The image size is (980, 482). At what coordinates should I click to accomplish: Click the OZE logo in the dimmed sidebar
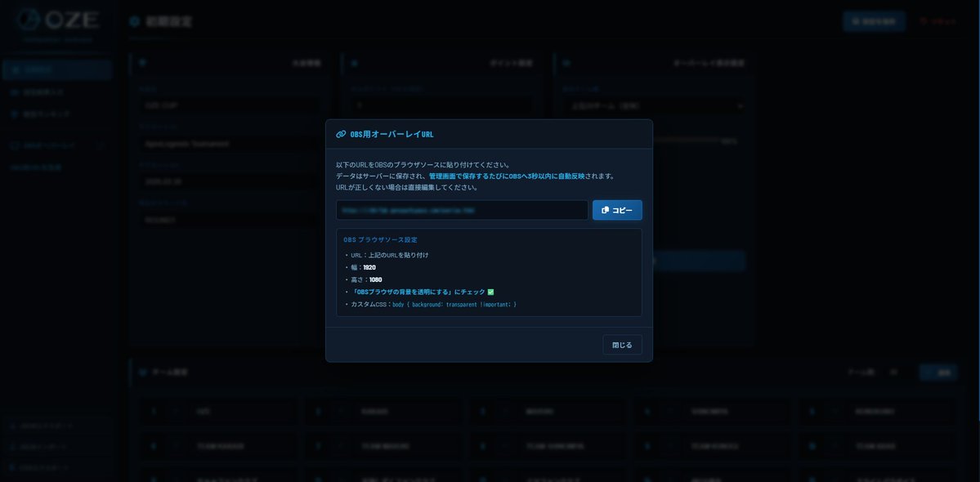[57, 20]
